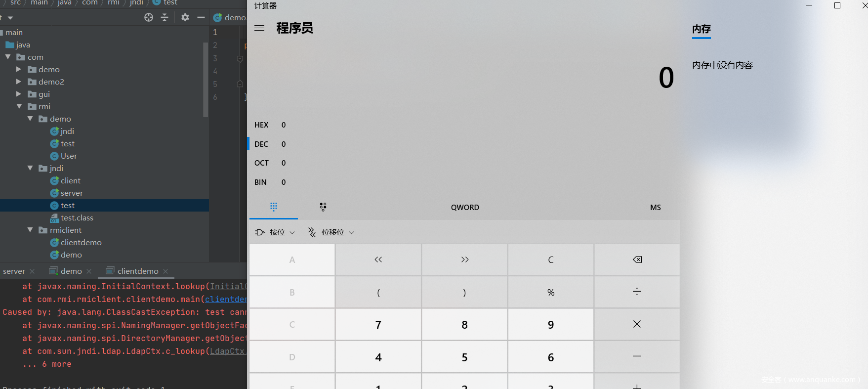Open the 内存 memory tab in calculator

(x=702, y=29)
